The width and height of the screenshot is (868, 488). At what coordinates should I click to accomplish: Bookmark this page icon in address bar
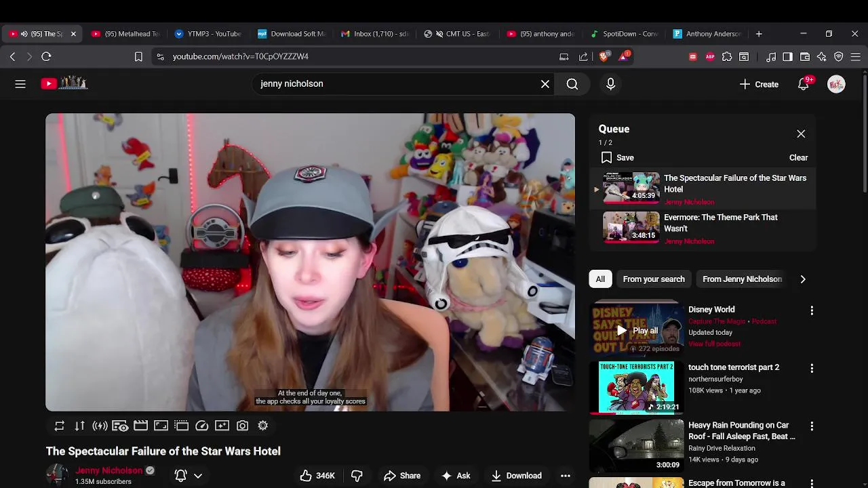coord(138,57)
